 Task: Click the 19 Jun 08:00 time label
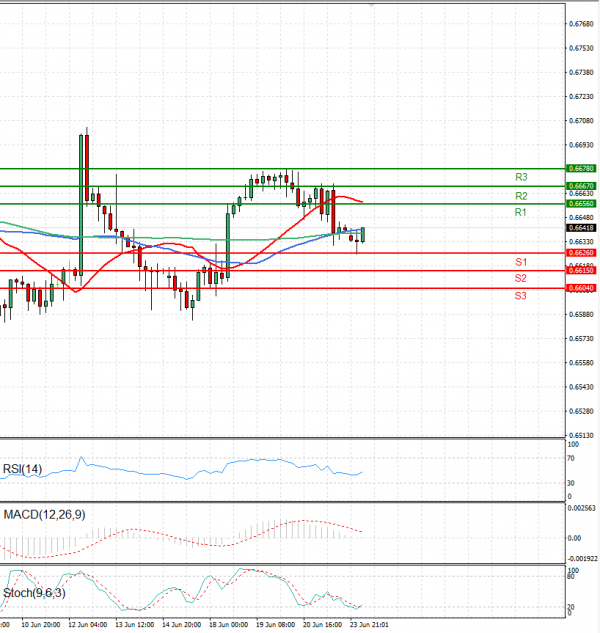pyautogui.click(x=275, y=625)
